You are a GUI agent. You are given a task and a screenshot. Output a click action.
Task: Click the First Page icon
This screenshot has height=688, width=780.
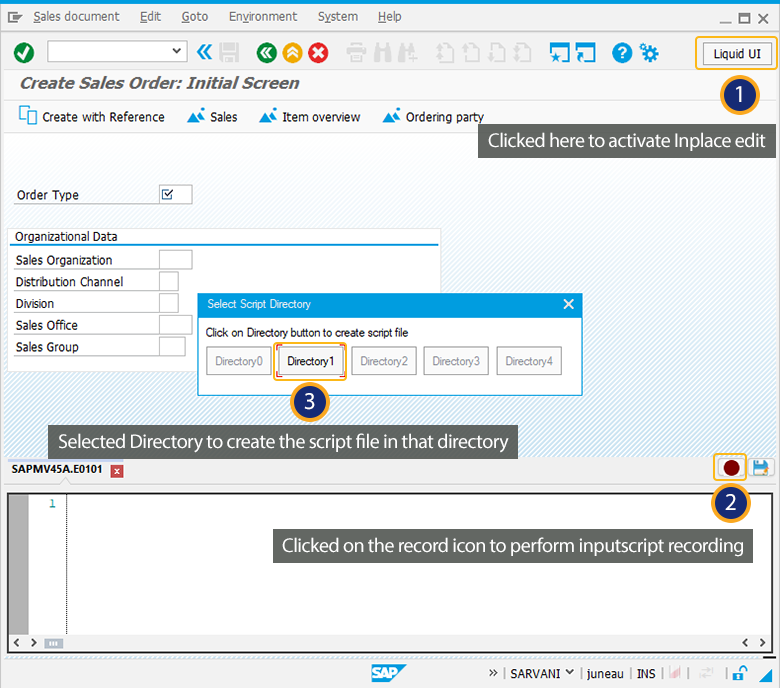pyautogui.click(x=445, y=52)
